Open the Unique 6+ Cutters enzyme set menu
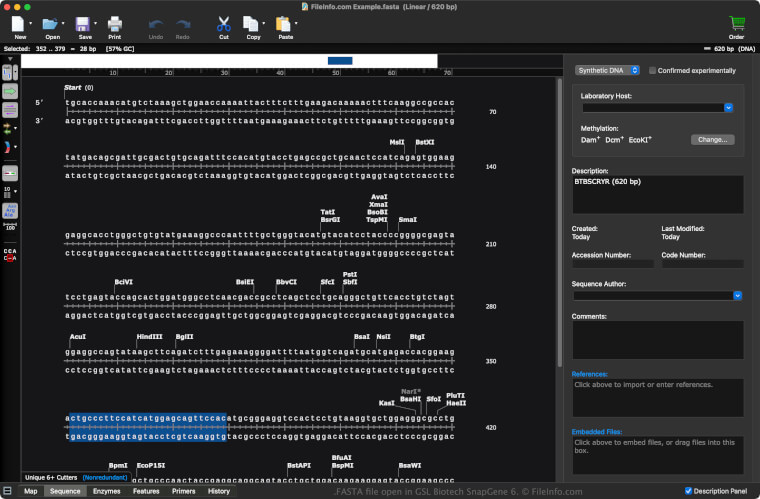Viewport: 760px width, 499px height. click(x=52, y=478)
